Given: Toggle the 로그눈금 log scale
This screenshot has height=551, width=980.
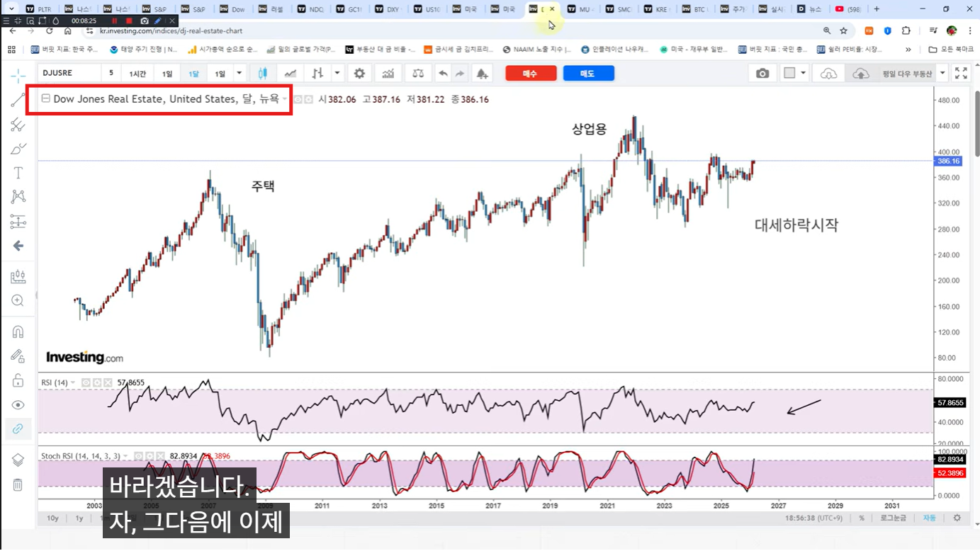Looking at the screenshot, I should (894, 518).
